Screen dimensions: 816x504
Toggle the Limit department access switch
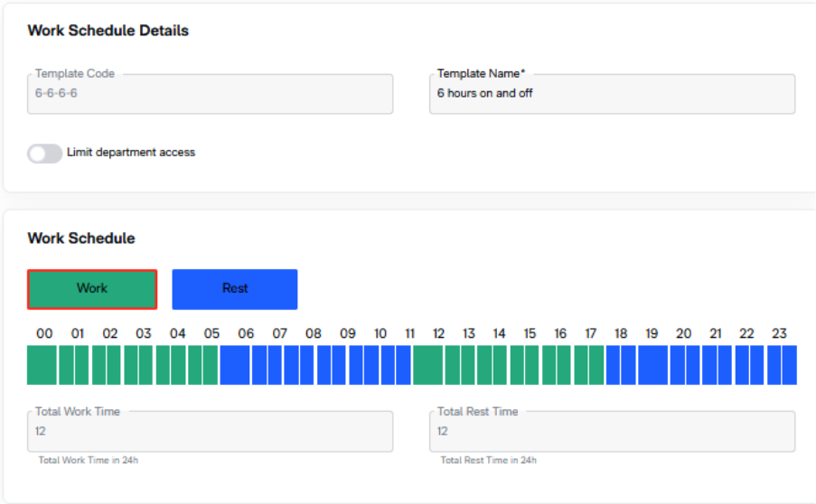(x=45, y=154)
